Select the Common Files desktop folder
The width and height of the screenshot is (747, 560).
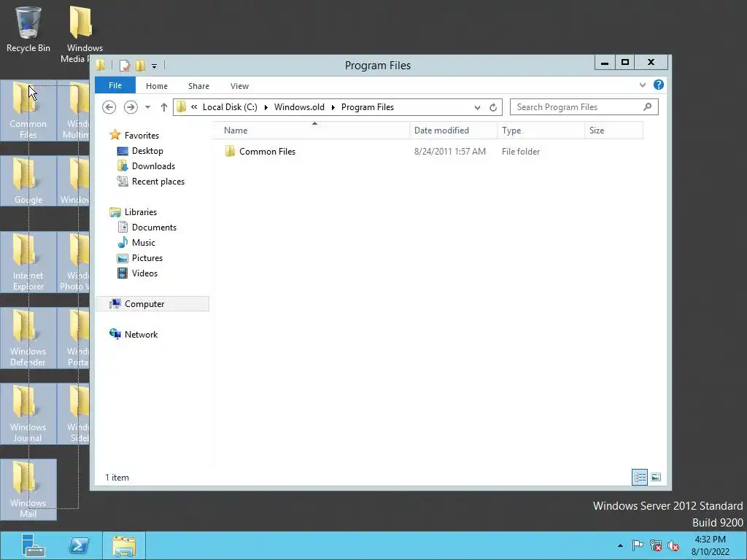[28, 111]
